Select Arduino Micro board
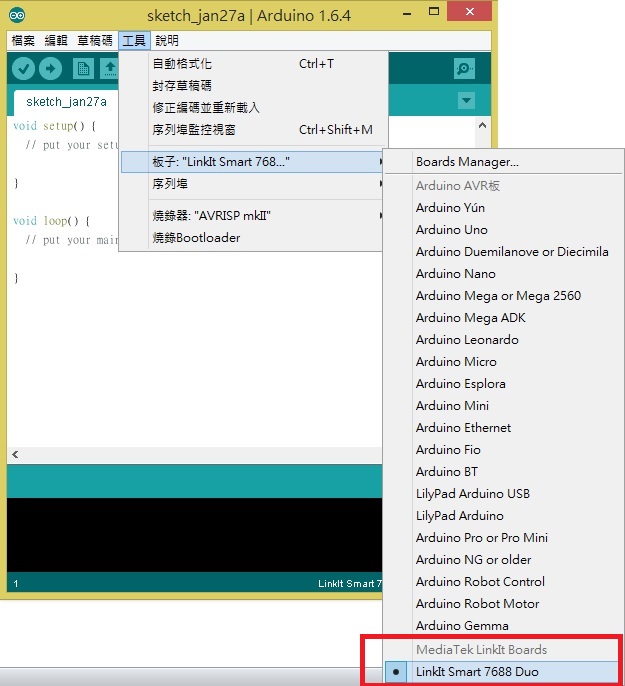 point(503,362)
